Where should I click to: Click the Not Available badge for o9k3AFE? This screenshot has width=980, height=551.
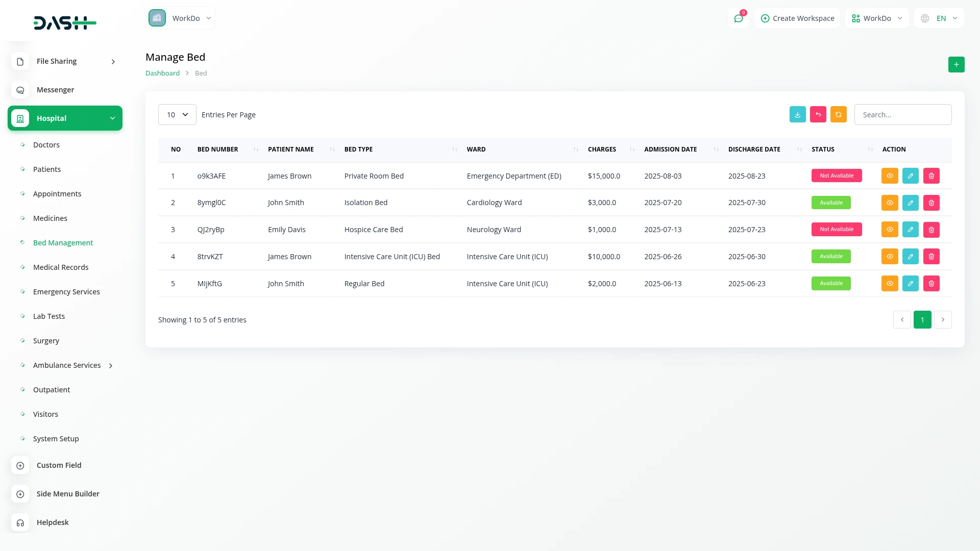tap(836, 176)
